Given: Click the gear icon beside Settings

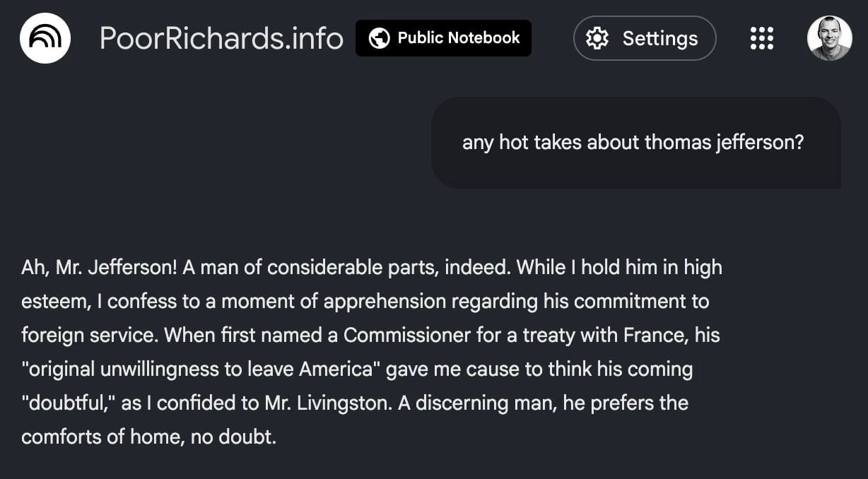Looking at the screenshot, I should 597,38.
